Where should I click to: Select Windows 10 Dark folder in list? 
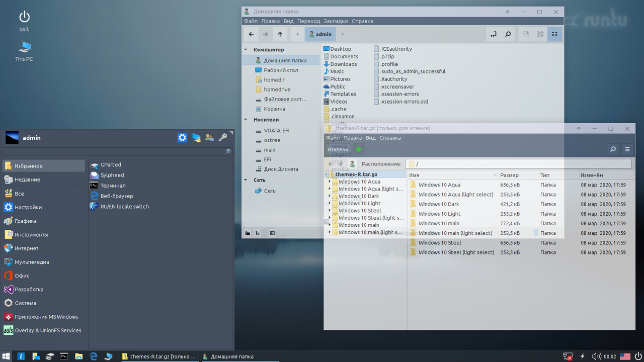click(521, 204)
